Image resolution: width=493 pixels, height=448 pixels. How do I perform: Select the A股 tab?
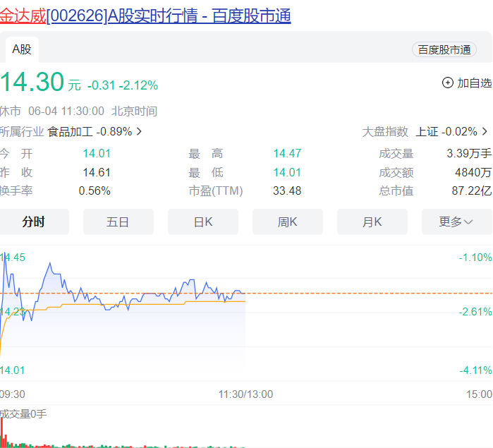(22, 49)
